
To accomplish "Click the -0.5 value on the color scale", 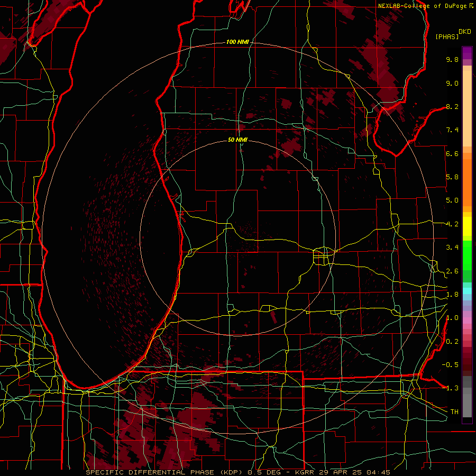I will (x=450, y=364).
